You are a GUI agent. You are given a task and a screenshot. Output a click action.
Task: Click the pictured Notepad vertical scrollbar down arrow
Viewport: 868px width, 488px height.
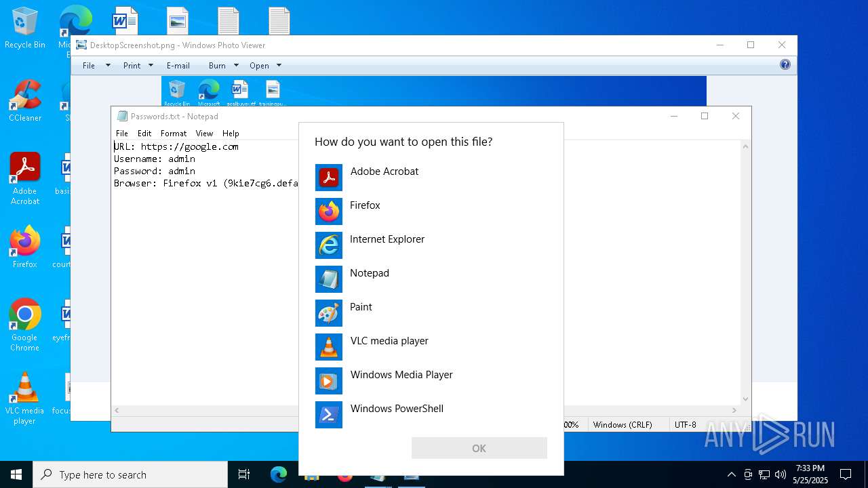[x=745, y=399]
